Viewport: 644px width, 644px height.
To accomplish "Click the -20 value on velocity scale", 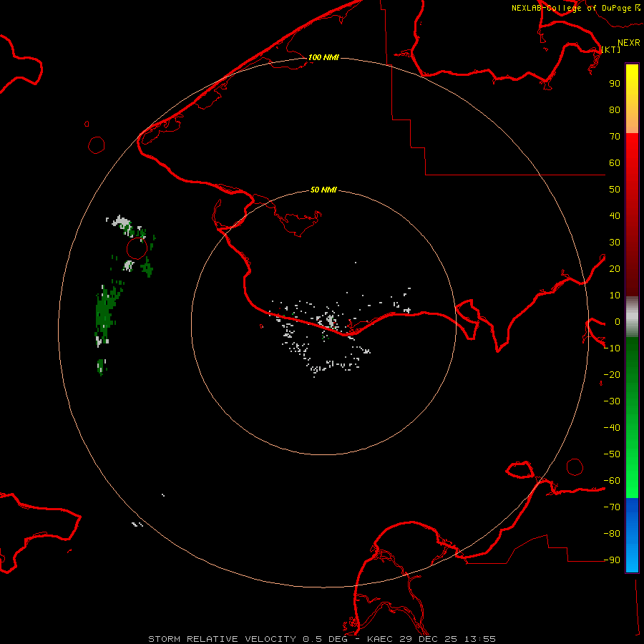I will (612, 374).
